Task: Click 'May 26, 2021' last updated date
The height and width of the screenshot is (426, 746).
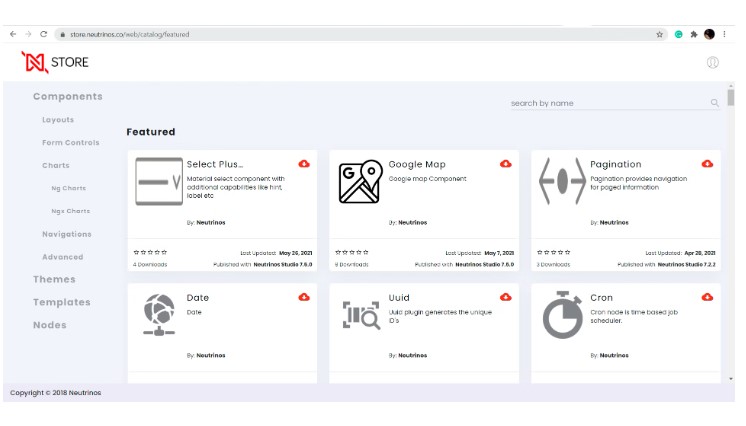Action: [x=295, y=253]
